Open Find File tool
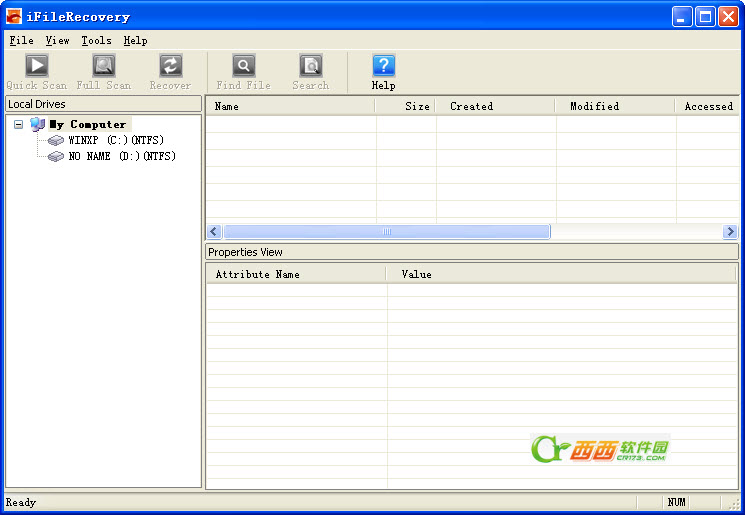Screen dimensions: 745x515 243,66
